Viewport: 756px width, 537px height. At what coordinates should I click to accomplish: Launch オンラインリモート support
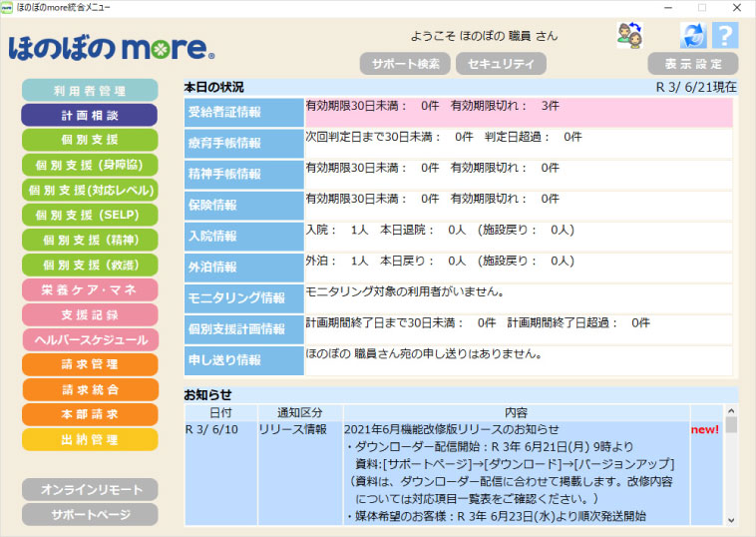90,490
